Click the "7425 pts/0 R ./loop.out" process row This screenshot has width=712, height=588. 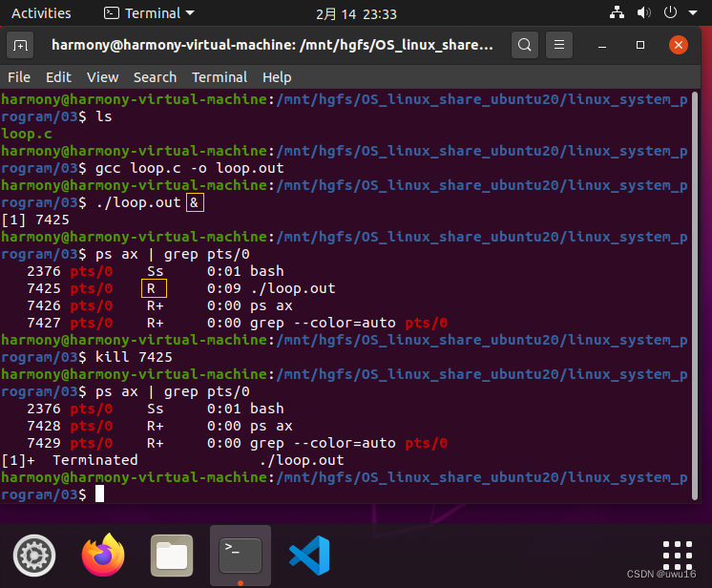click(x=180, y=289)
